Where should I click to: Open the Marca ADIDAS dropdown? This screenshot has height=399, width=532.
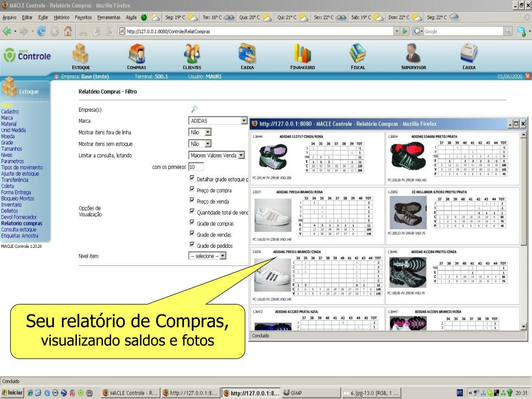click(x=218, y=121)
